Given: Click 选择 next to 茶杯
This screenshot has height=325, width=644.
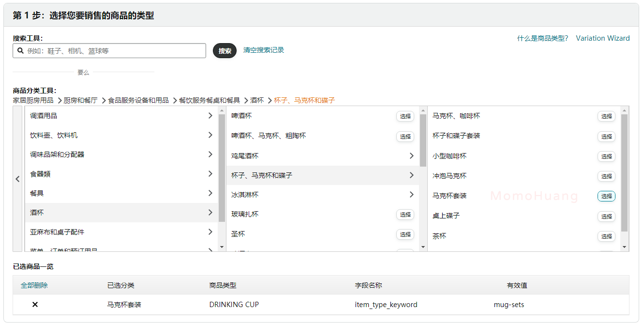Looking at the screenshot, I should click(x=606, y=236).
